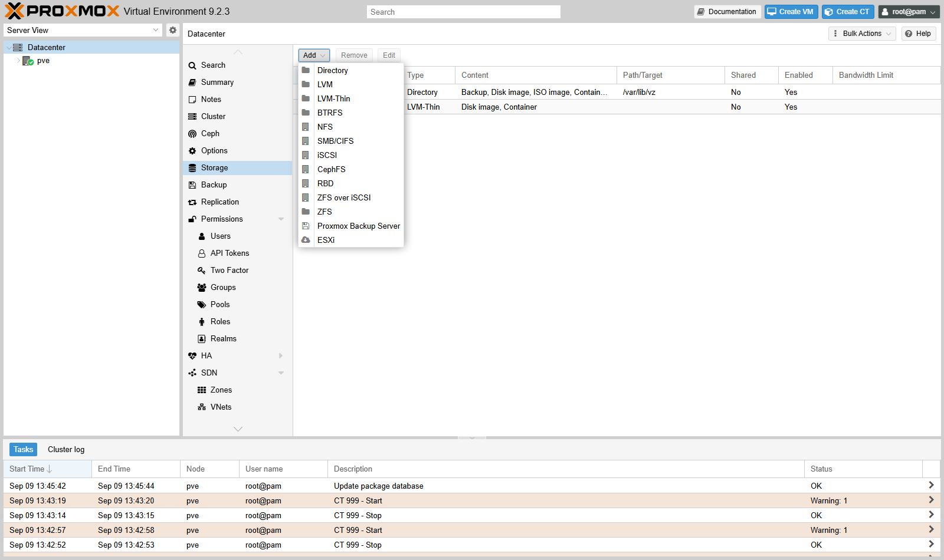Click the Two Factor key icon
Image resolution: width=944 pixels, height=560 pixels.
pyautogui.click(x=202, y=271)
